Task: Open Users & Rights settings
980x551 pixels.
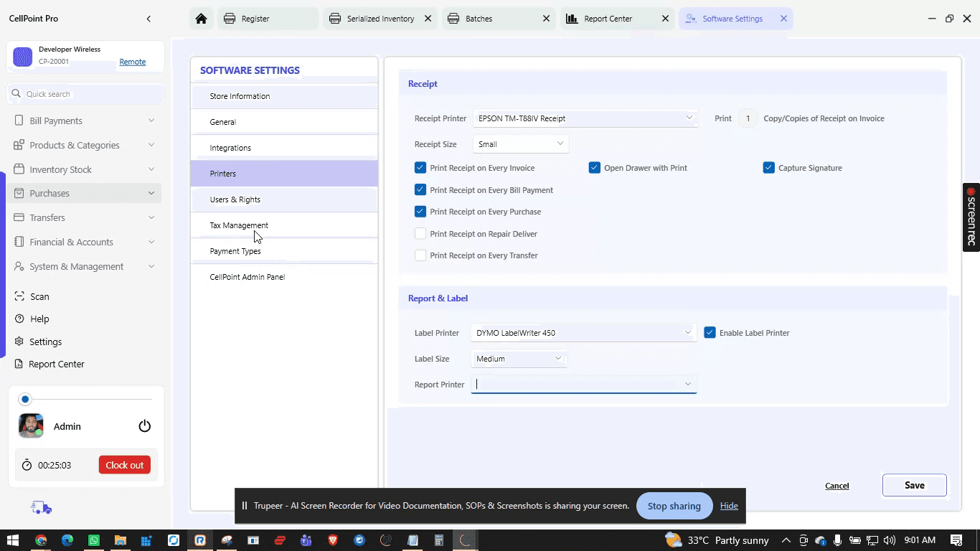Action: [284, 199]
